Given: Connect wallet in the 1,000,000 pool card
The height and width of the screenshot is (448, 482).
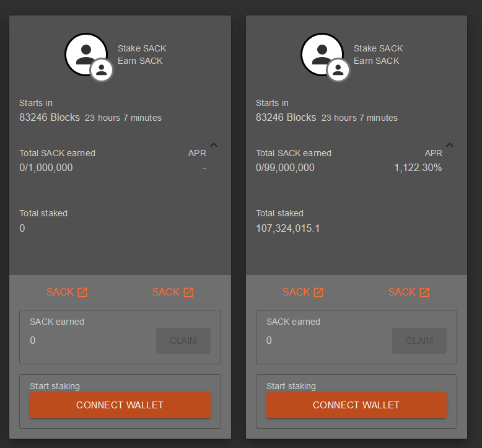Looking at the screenshot, I should click(120, 405).
